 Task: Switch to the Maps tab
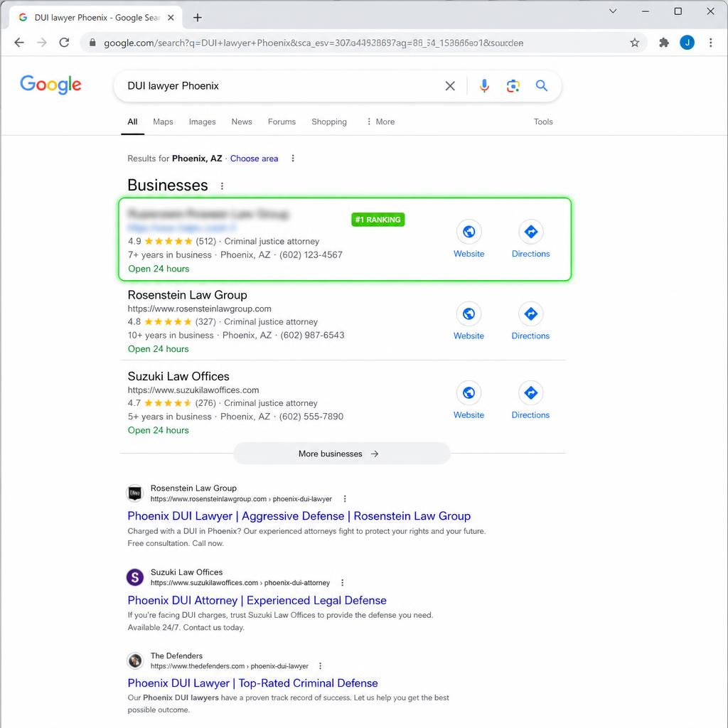[x=163, y=122]
